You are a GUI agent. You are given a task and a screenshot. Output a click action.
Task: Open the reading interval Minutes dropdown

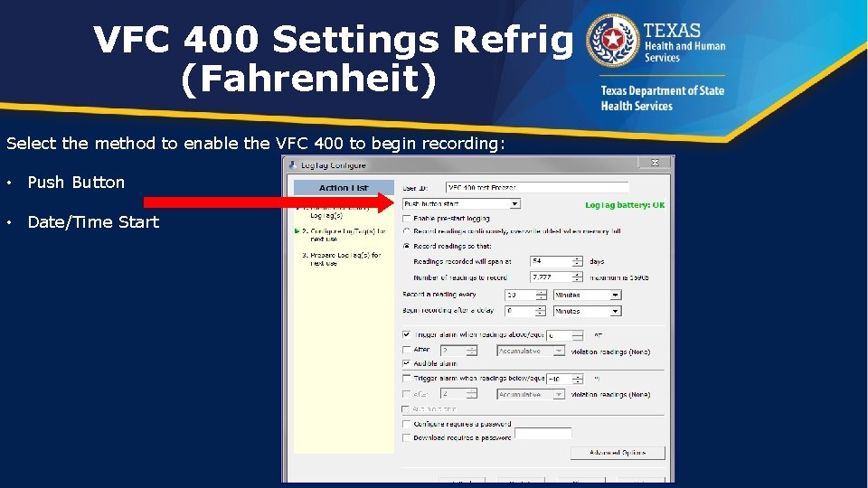pos(615,295)
